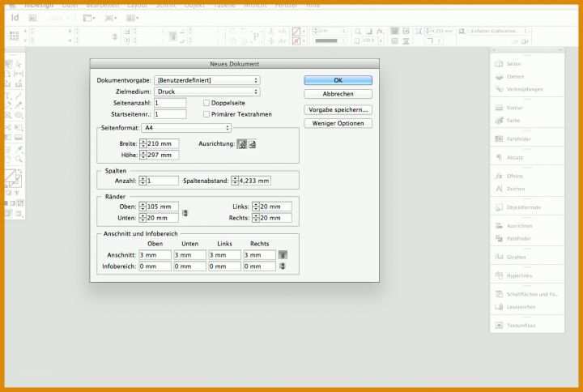Image resolution: width=583 pixels, height=392 pixels.
Task: Enable the Doppelseite checkbox
Action: (206, 103)
